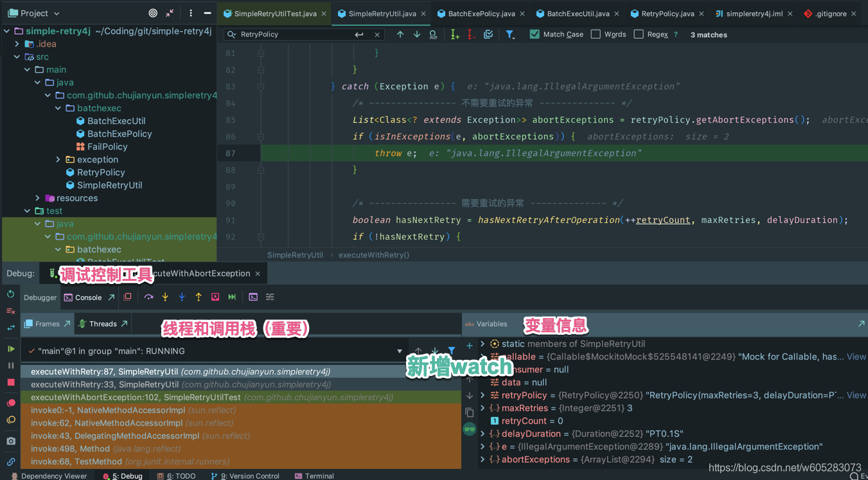868x480 pixels.
Task: Click yellow Step Out up-arrow icon
Action: 199,297
